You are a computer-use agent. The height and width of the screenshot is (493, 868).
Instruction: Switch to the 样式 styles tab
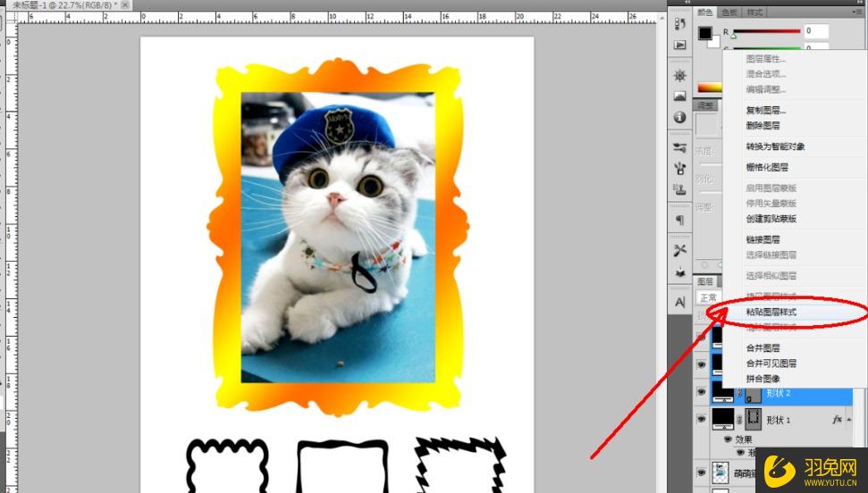pos(754,13)
